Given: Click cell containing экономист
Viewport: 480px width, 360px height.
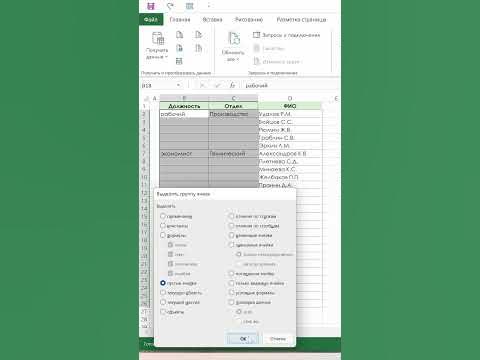Looking at the screenshot, I should 184,154.
